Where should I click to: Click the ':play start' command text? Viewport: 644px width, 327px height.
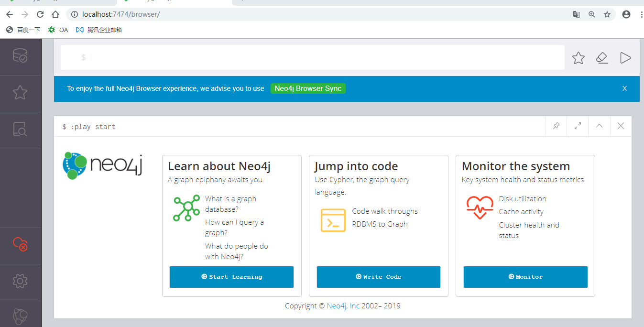92,127
